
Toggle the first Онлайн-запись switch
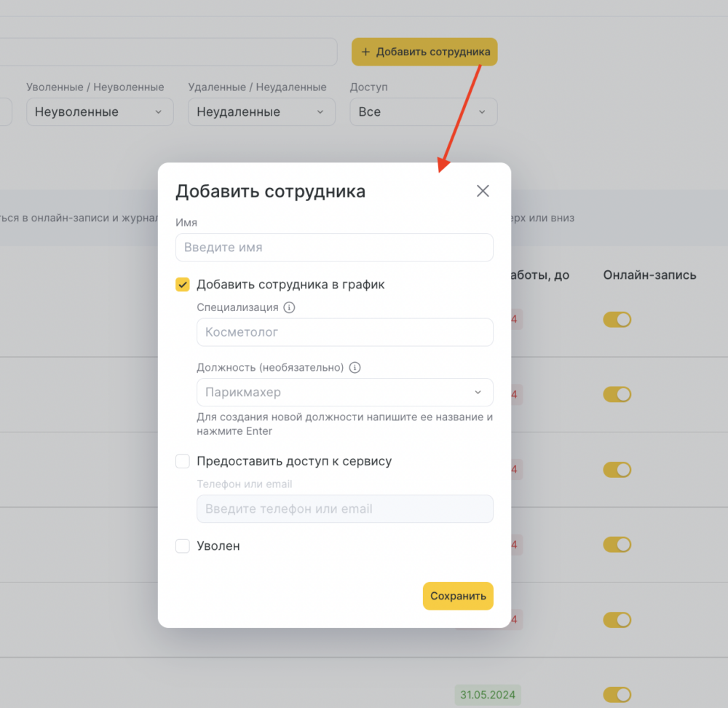pyautogui.click(x=617, y=320)
